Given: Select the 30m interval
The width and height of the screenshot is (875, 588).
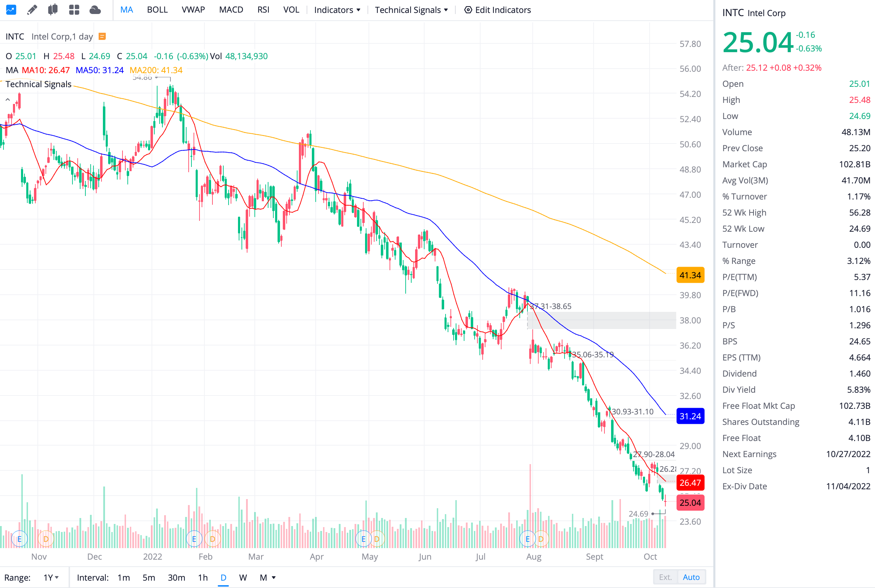Looking at the screenshot, I should tap(176, 577).
